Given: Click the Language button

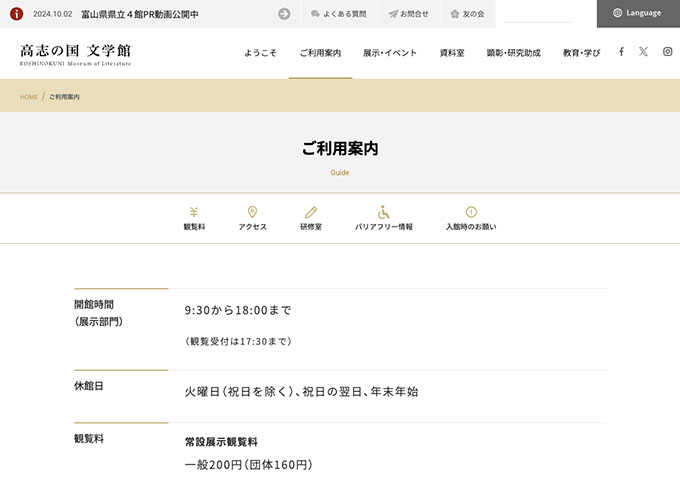Looking at the screenshot, I should coord(638,13).
